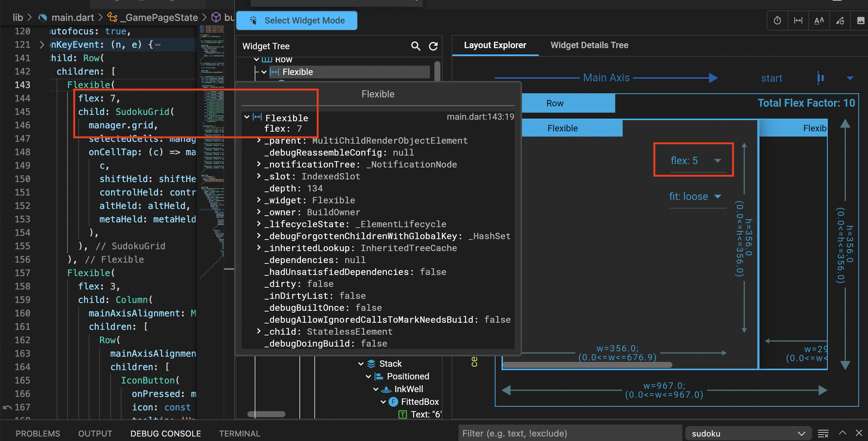This screenshot has width=868, height=441.
Task: Expand the _parent property in the Flexible popup
Action: click(x=258, y=141)
